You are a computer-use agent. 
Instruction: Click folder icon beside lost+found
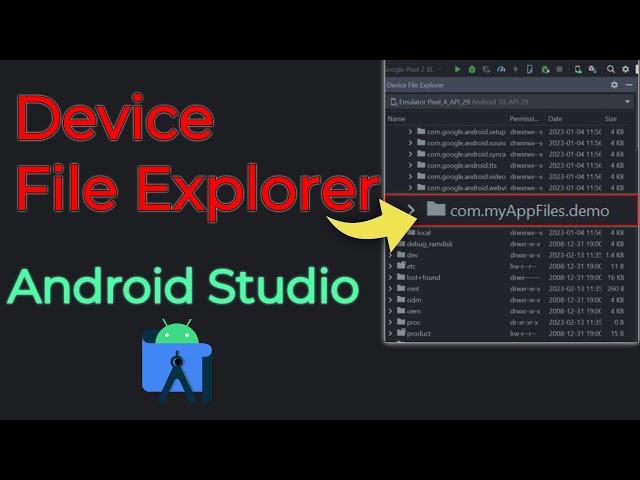pos(401,277)
